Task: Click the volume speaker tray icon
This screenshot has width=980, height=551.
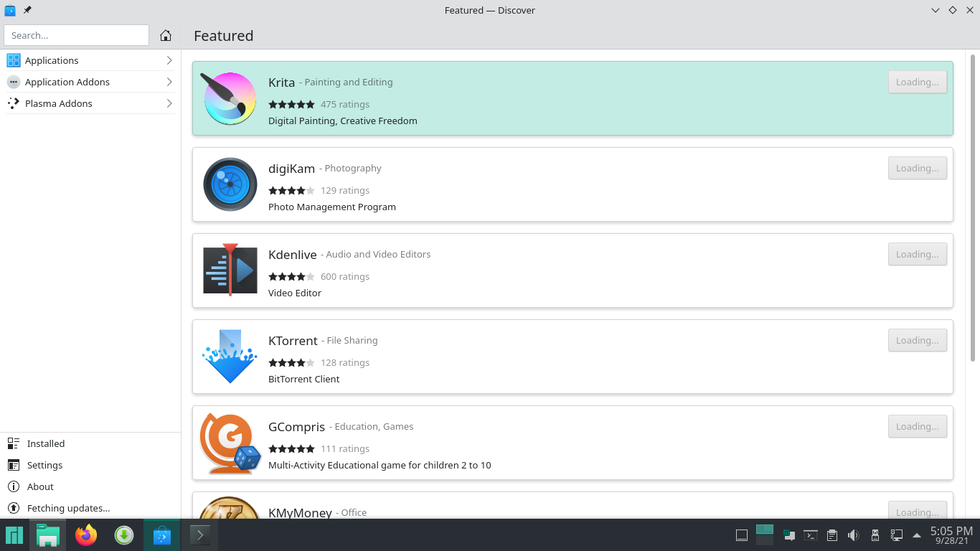Action: (x=854, y=535)
